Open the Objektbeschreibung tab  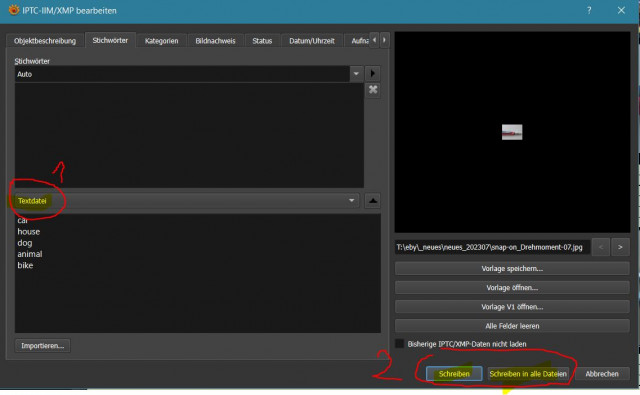[45, 41]
